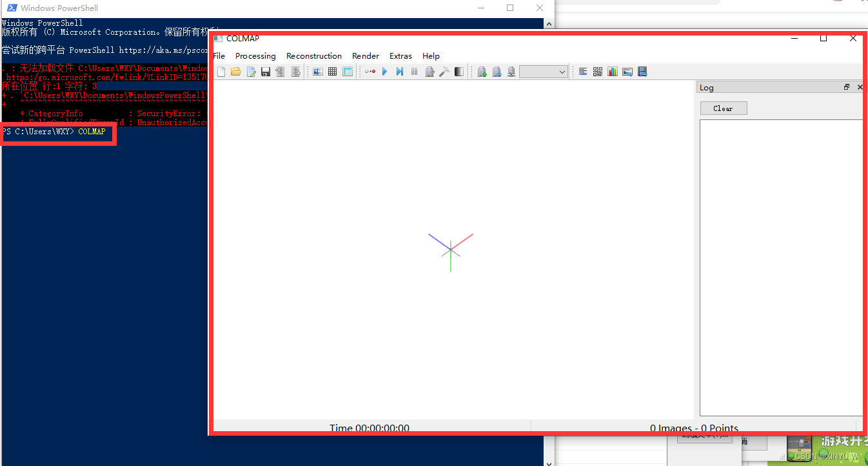The width and height of the screenshot is (868, 466).
Task: Close the Windows PowerShell window
Action: [540, 8]
